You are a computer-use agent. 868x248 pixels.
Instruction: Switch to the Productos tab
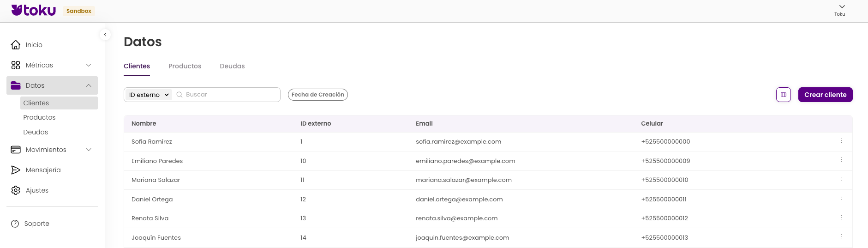(x=185, y=66)
